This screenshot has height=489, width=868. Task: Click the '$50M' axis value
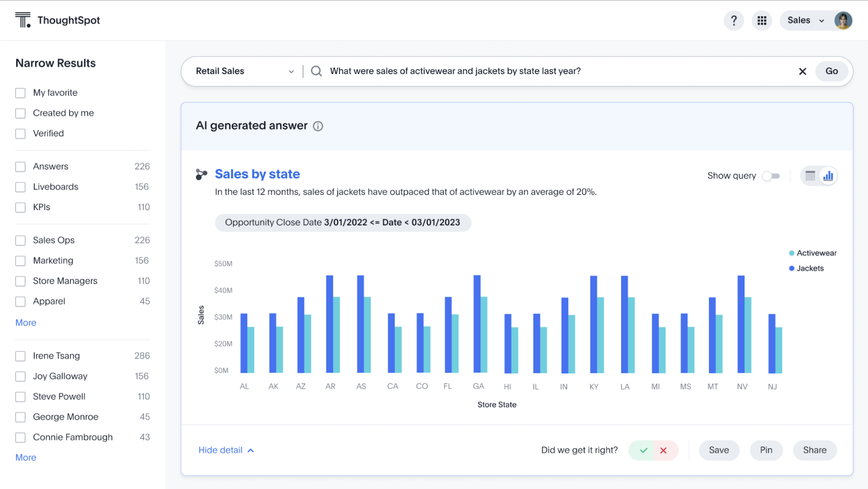pyautogui.click(x=223, y=264)
